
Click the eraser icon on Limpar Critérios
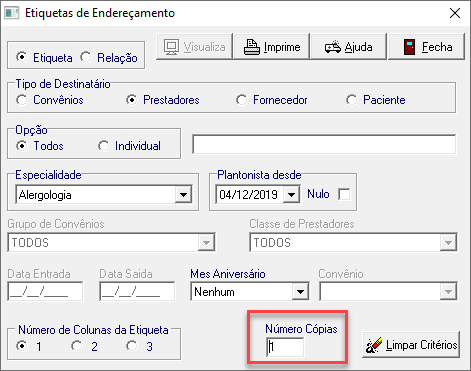pyautogui.click(x=374, y=345)
